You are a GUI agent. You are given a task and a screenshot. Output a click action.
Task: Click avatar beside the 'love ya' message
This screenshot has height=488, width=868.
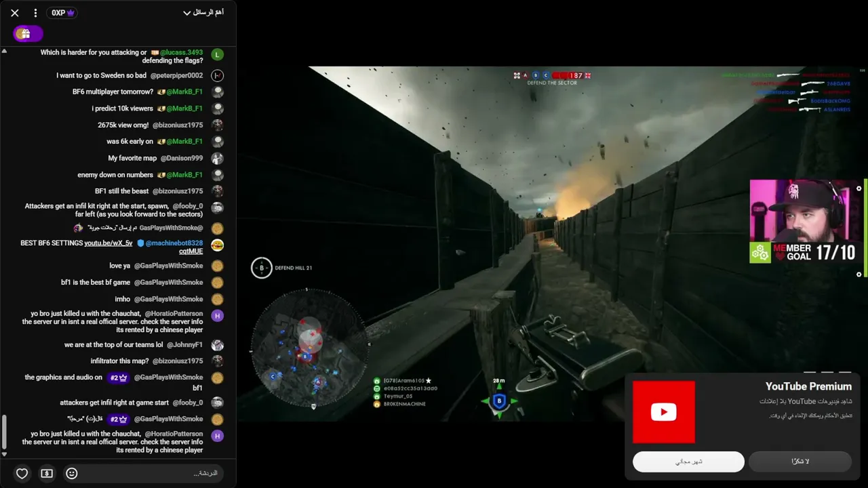pyautogui.click(x=217, y=266)
